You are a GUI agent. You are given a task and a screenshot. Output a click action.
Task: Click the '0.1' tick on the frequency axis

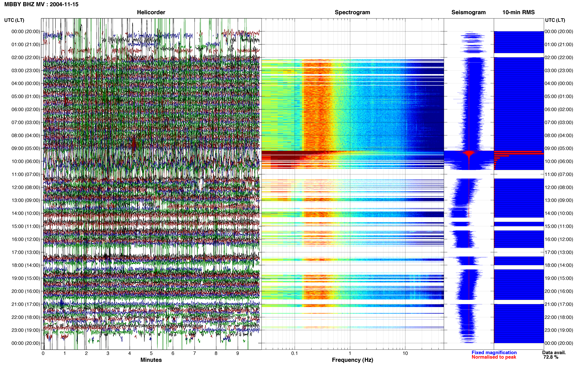point(295,353)
